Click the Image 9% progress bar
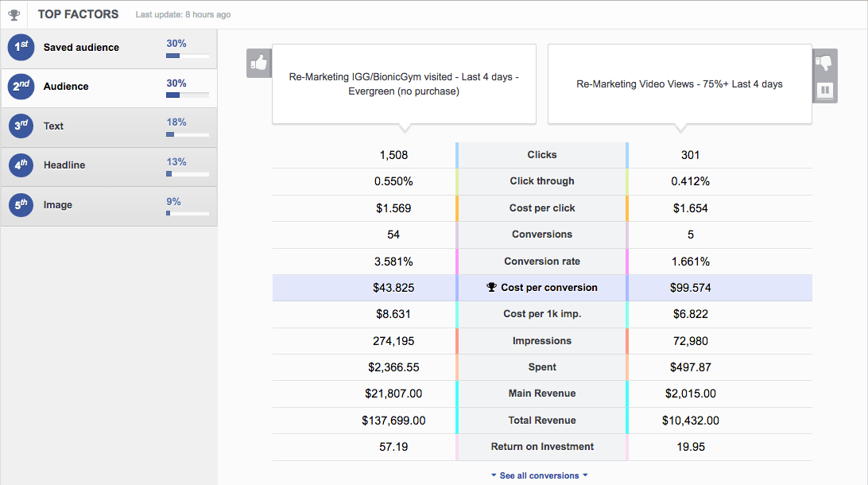This screenshot has height=485, width=868. click(x=188, y=213)
